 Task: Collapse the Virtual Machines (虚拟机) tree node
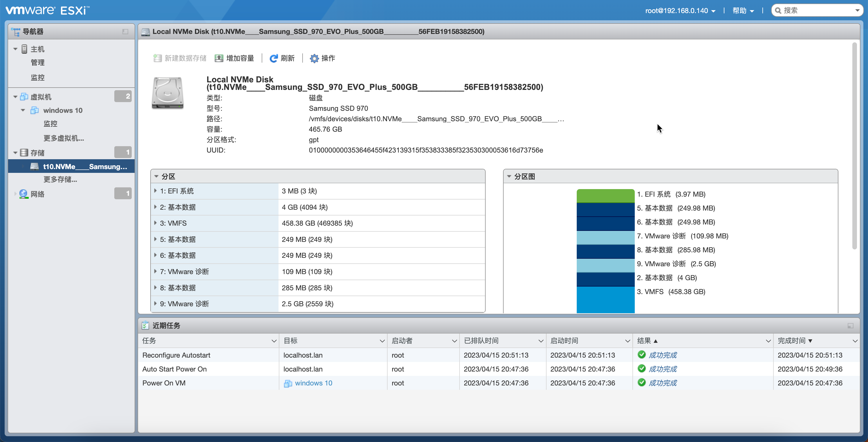pos(15,97)
